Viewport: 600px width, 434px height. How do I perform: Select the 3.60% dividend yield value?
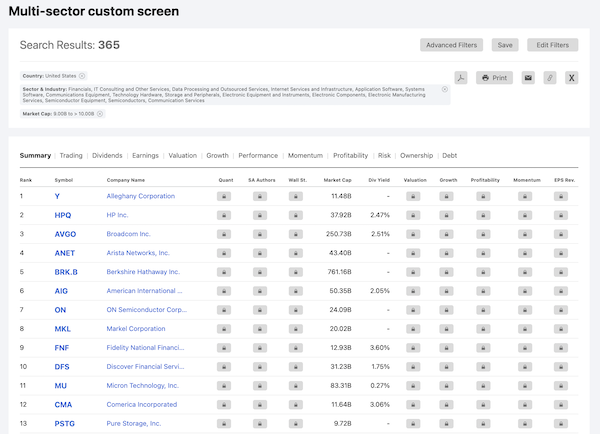coord(380,348)
